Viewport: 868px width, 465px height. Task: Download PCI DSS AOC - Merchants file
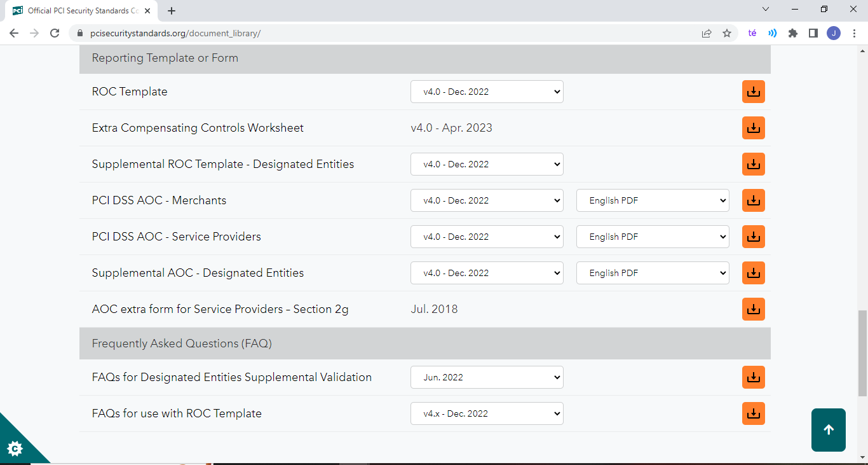click(753, 200)
